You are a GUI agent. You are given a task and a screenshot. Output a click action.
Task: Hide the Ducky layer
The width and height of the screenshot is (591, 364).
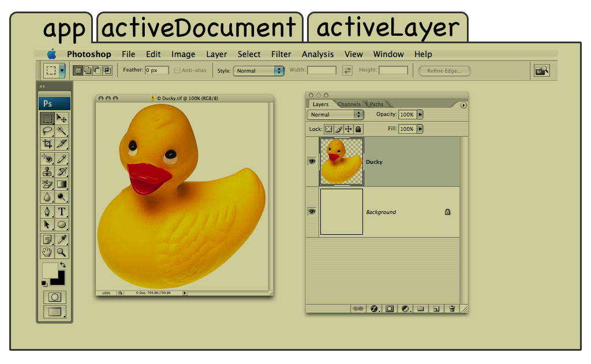(312, 162)
